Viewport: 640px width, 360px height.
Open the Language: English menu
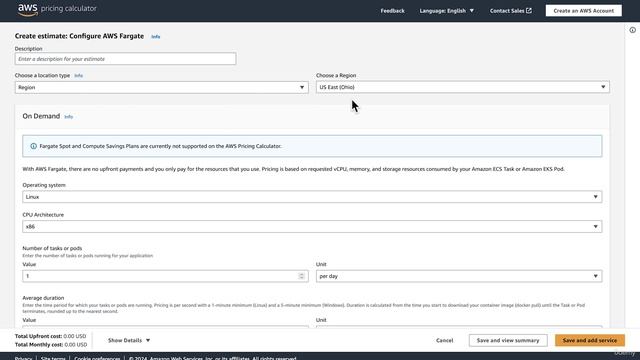pyautogui.click(x=447, y=11)
